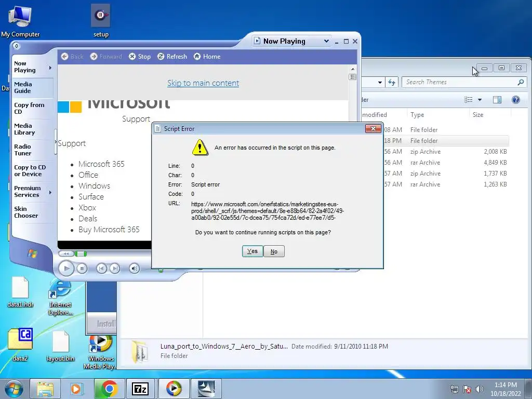This screenshot has height=399, width=532.
Task: Select the Windows Media Player desktop shortcut
Action: [100, 352]
